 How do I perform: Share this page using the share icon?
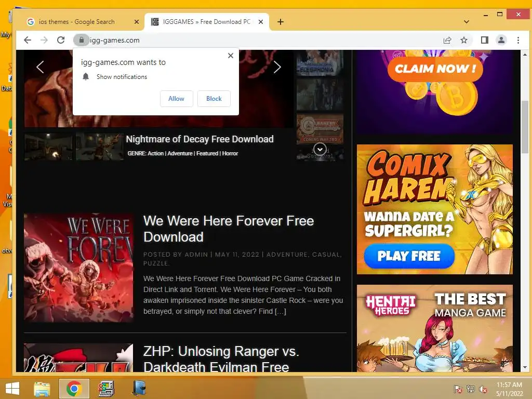click(447, 40)
